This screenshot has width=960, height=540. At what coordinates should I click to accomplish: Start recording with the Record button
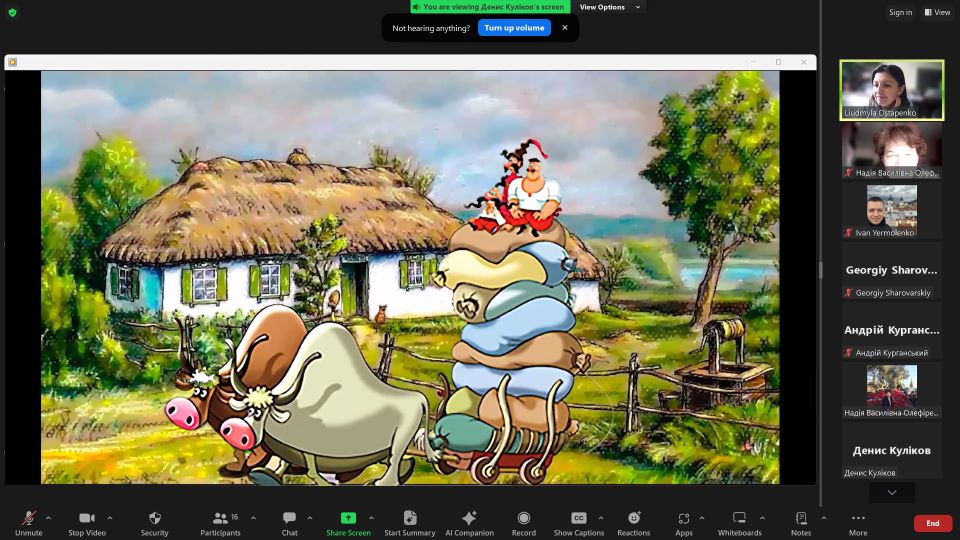[523, 523]
